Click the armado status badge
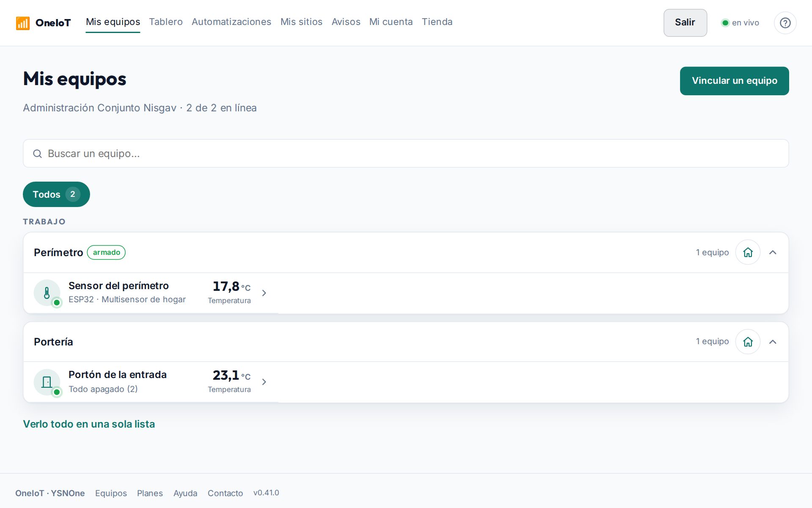This screenshot has width=812, height=508. pos(106,252)
